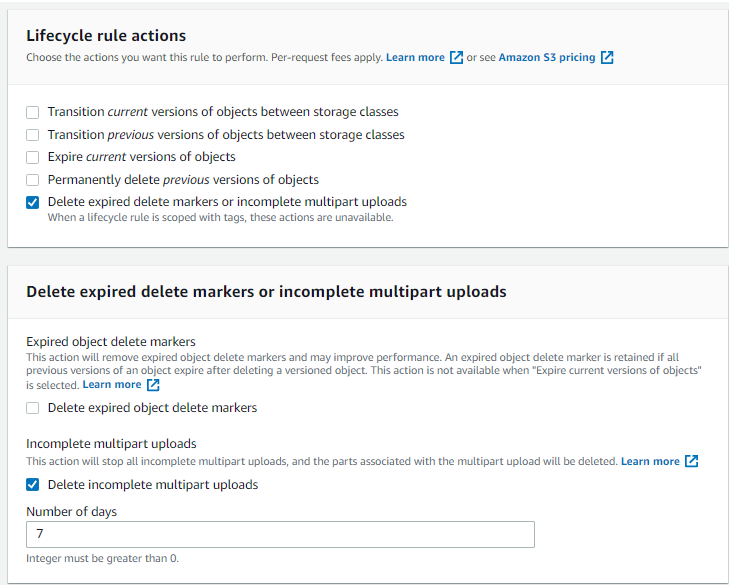Image resolution: width=729 pixels, height=585 pixels.
Task: Check Expire current versions of objects
Action: 33,157
